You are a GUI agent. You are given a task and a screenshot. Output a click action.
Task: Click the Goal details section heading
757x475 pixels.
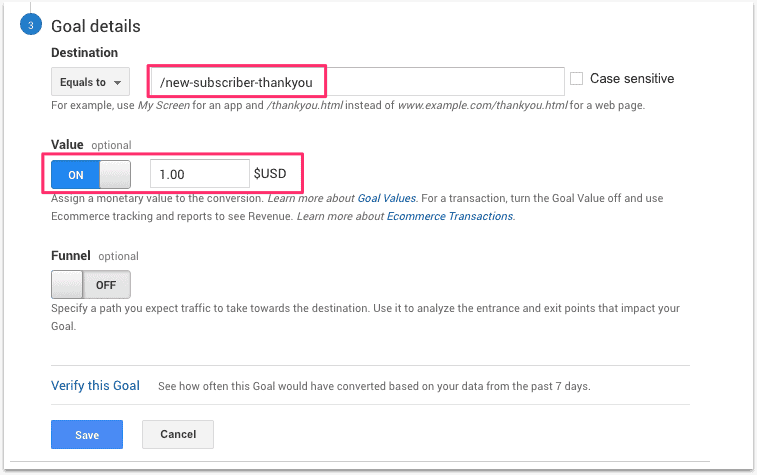coord(95,26)
